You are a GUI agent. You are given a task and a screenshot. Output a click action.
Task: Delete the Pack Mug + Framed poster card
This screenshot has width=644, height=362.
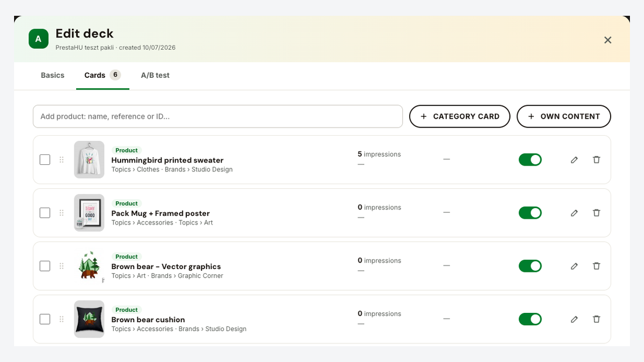tap(597, 213)
